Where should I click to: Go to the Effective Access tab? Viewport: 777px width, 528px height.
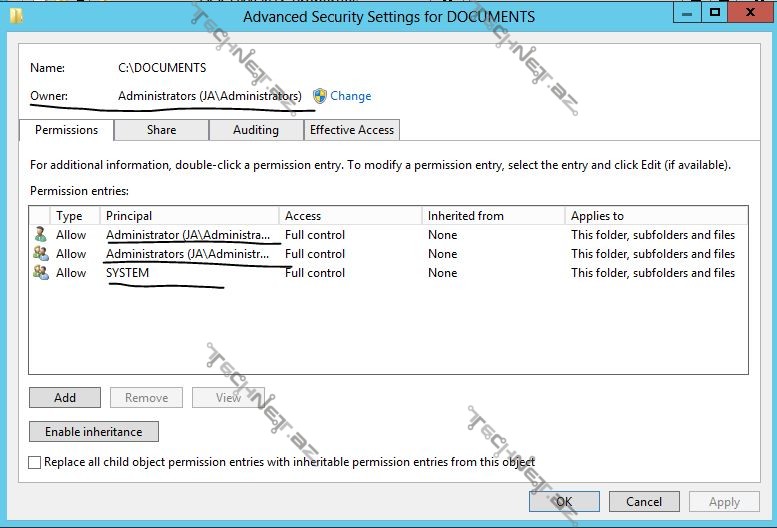(x=352, y=130)
